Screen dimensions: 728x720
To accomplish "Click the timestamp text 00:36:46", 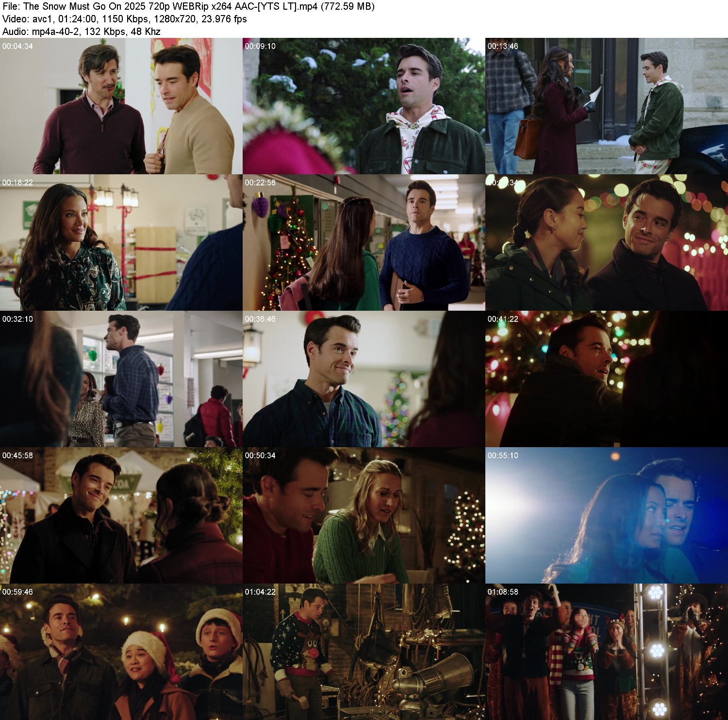I will (x=260, y=319).
